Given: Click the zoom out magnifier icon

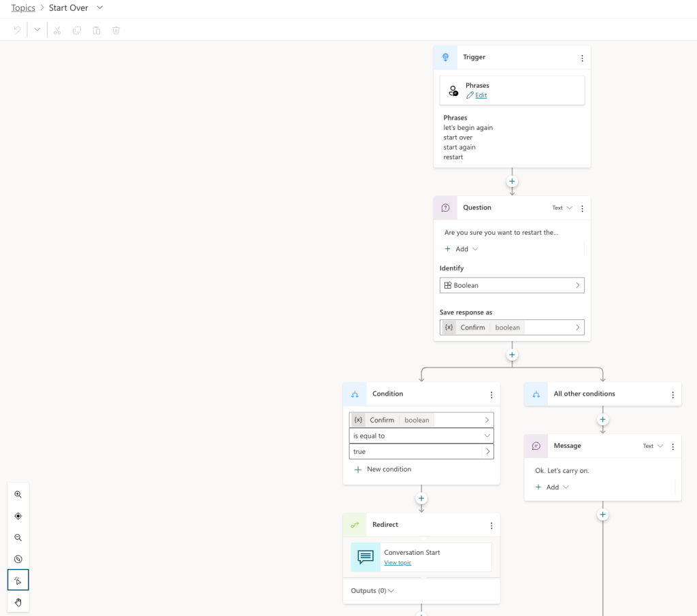Looking at the screenshot, I should point(18,538).
